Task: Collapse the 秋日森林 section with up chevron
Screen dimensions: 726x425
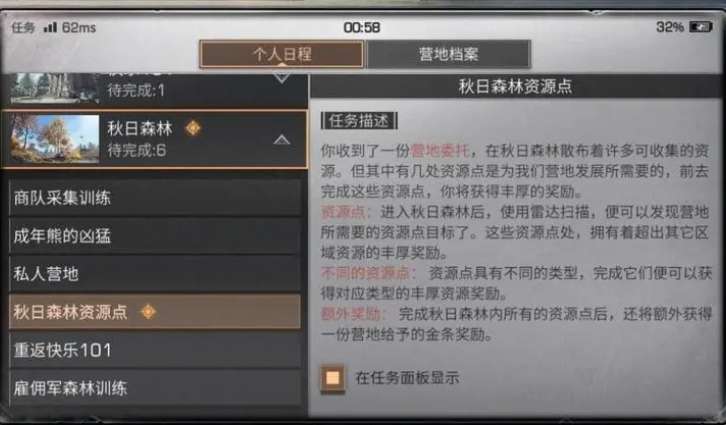Action: pyautogui.click(x=282, y=139)
